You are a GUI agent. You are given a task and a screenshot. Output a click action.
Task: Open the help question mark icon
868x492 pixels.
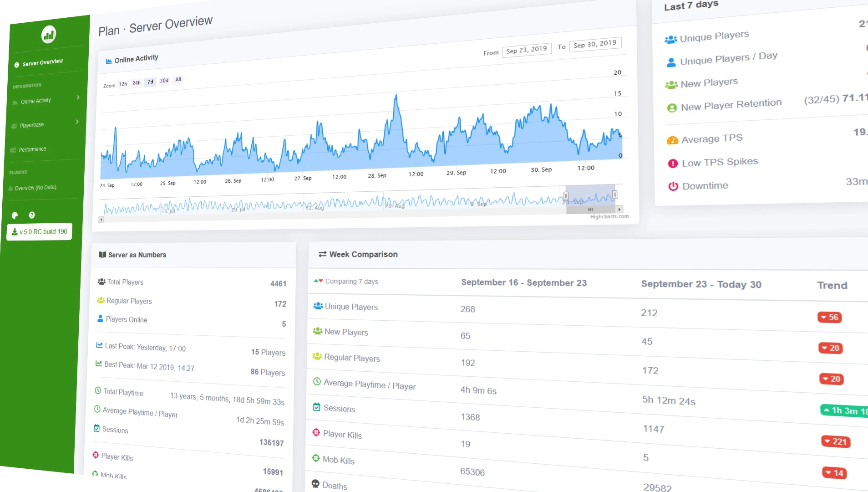[32, 215]
